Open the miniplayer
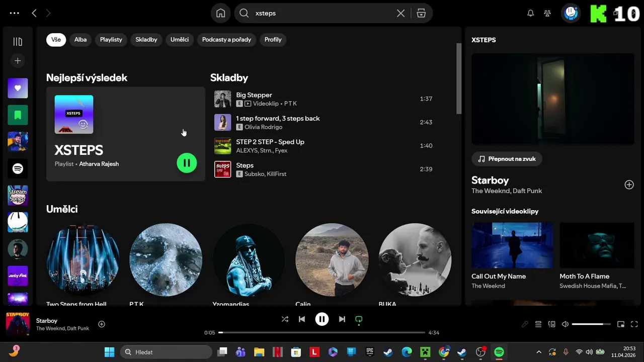 [x=621, y=324]
